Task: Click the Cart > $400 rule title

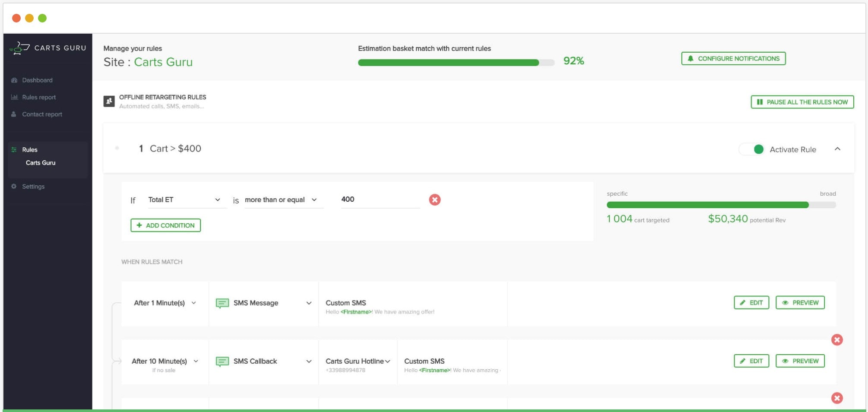Action: point(175,149)
